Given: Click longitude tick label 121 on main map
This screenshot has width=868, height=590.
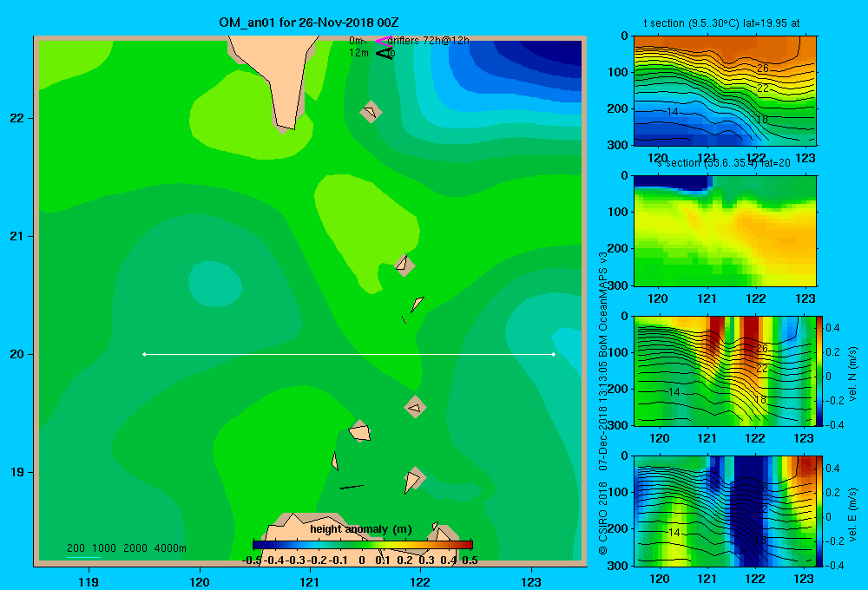Looking at the screenshot, I should tap(310, 581).
